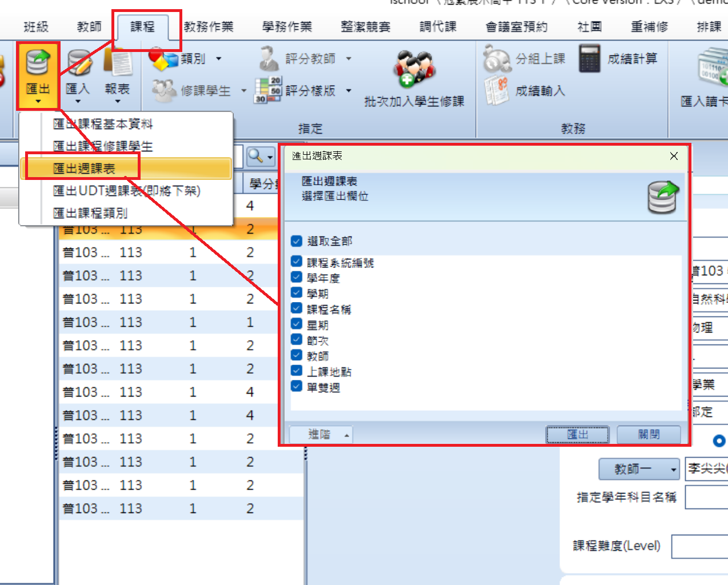Click the 匯入讀卡 card import icon
This screenshot has width=728, height=585.
coord(713,68)
